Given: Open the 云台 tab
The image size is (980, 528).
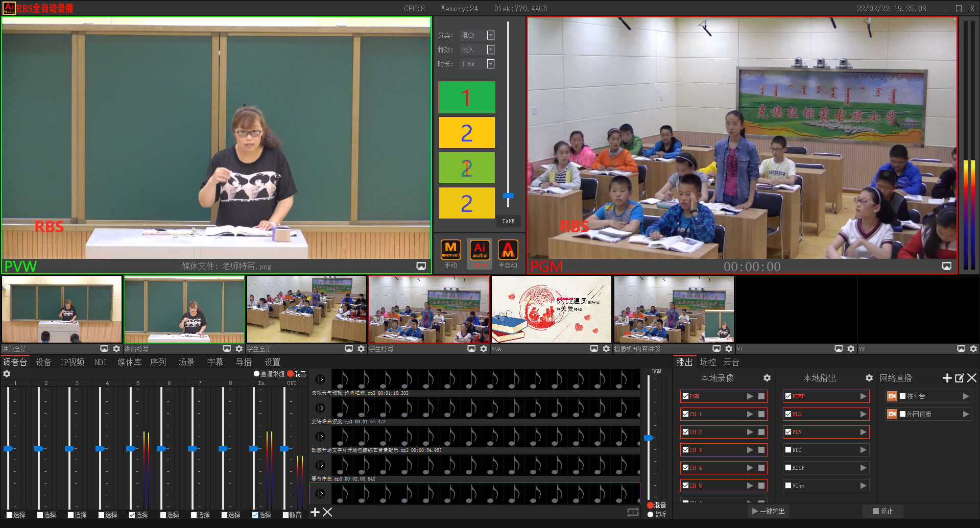Looking at the screenshot, I should [x=731, y=362].
